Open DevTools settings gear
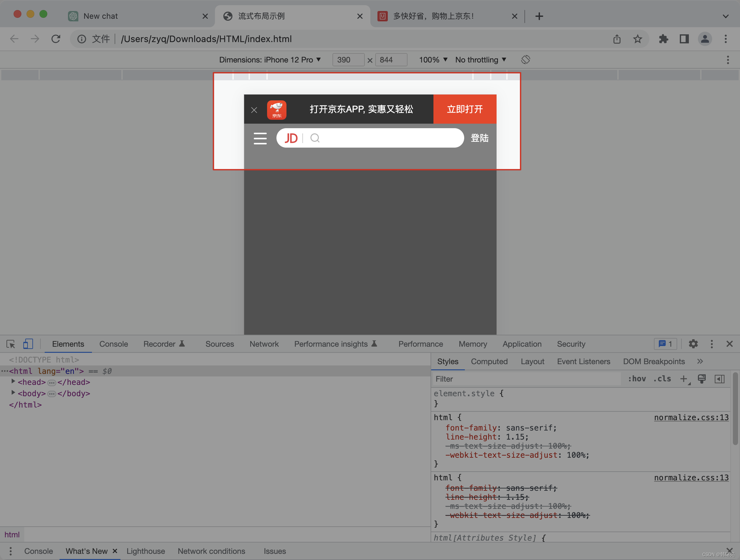 693,344
